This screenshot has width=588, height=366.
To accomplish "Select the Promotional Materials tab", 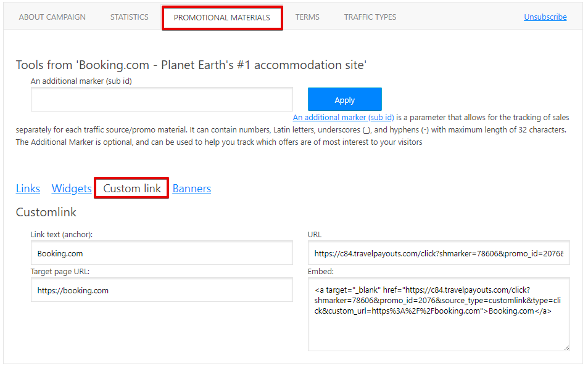I will pos(222,18).
